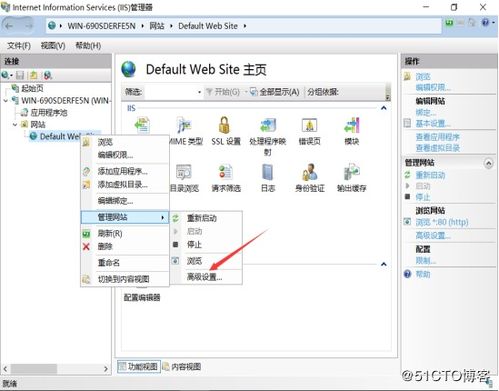This screenshot has height=391, width=499.
Task: Click the 网站 breadcrumb segment
Action: point(157,26)
